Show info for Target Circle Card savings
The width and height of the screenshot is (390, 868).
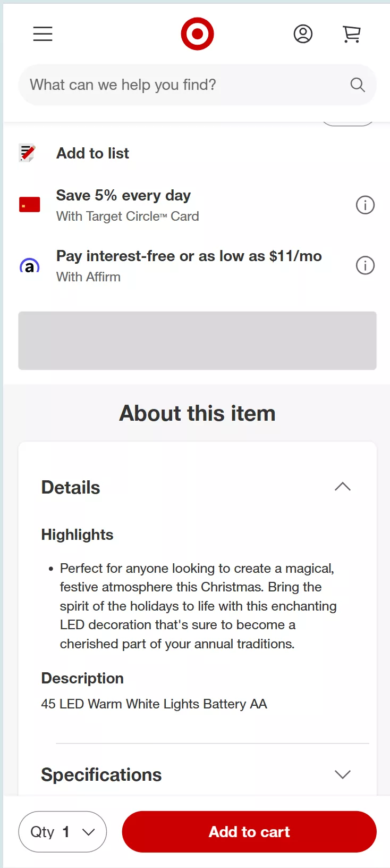pyautogui.click(x=365, y=205)
